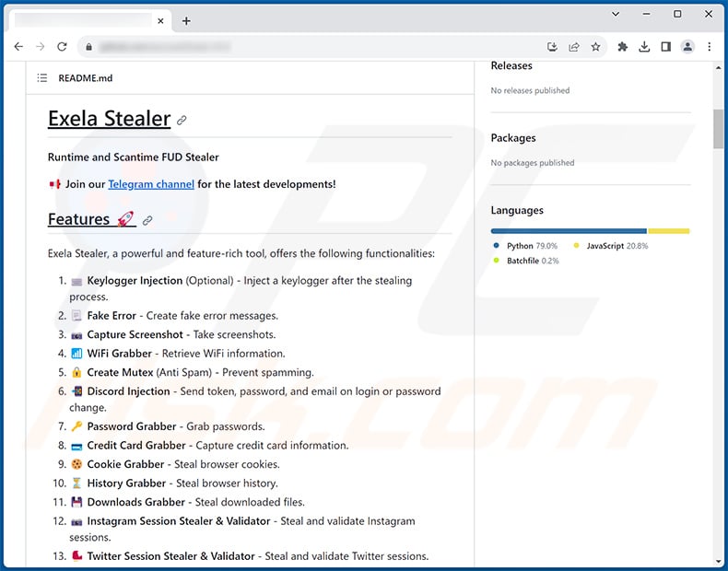Click the 'Cookie Grabber' bold text
The image size is (728, 571).
coord(126,464)
